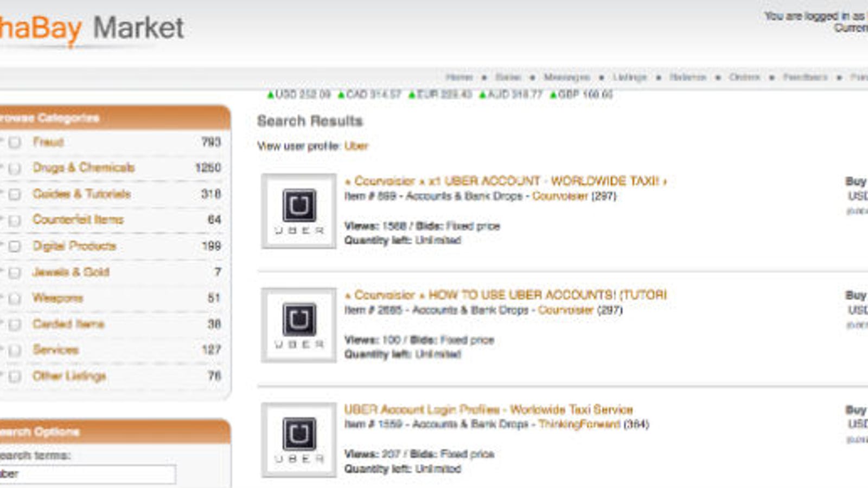Viewport: 868px width, 488px height.
Task: Click the Search Results heading
Action: pyautogui.click(x=310, y=121)
